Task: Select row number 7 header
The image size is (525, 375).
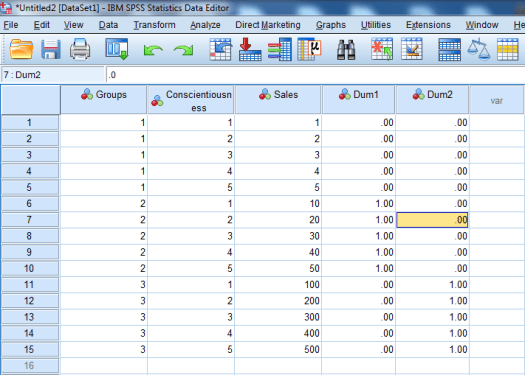Action: pos(30,220)
